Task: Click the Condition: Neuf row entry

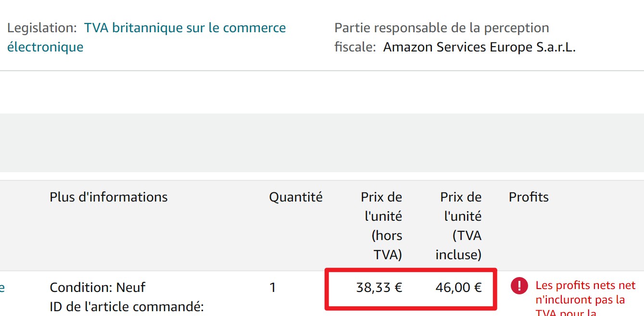Action: pos(97,287)
